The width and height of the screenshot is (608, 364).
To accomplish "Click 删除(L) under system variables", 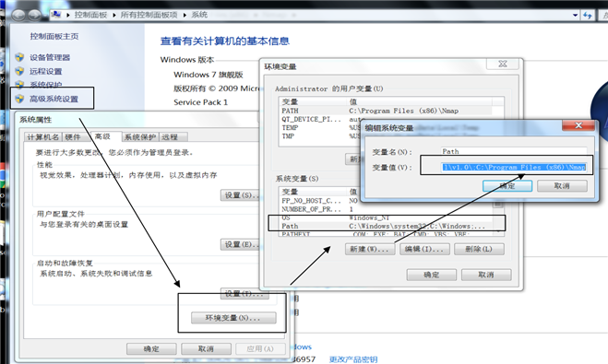I will pyautogui.click(x=479, y=249).
